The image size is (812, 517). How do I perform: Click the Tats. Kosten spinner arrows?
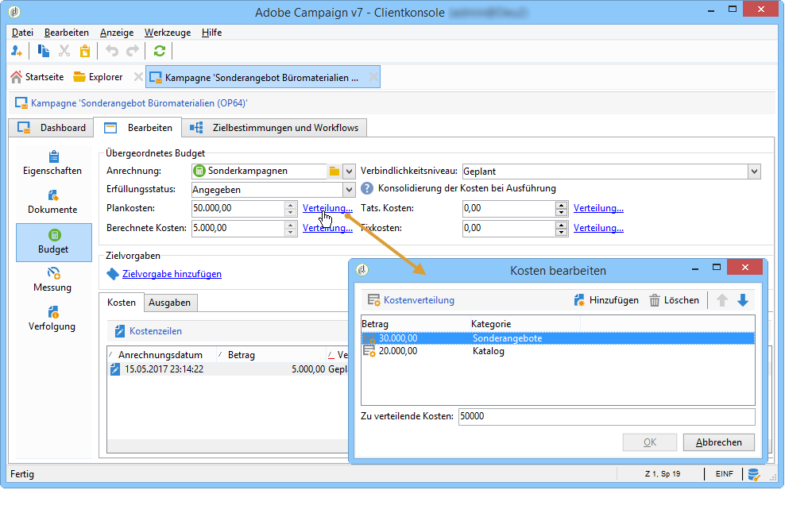[x=562, y=209]
